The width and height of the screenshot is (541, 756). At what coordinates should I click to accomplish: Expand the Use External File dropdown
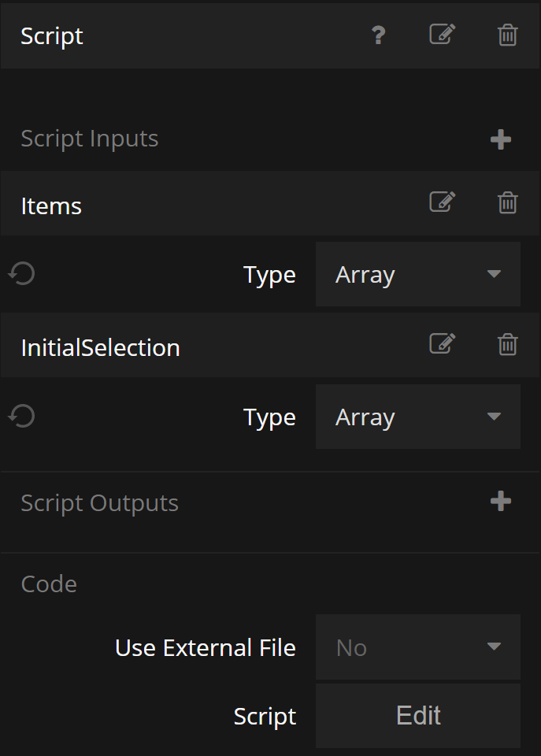(x=417, y=647)
